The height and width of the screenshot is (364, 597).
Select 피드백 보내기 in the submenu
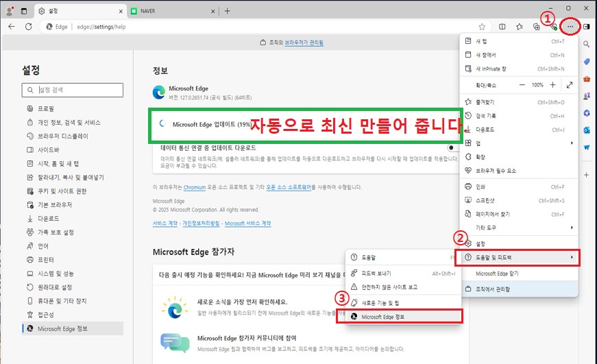click(403, 274)
